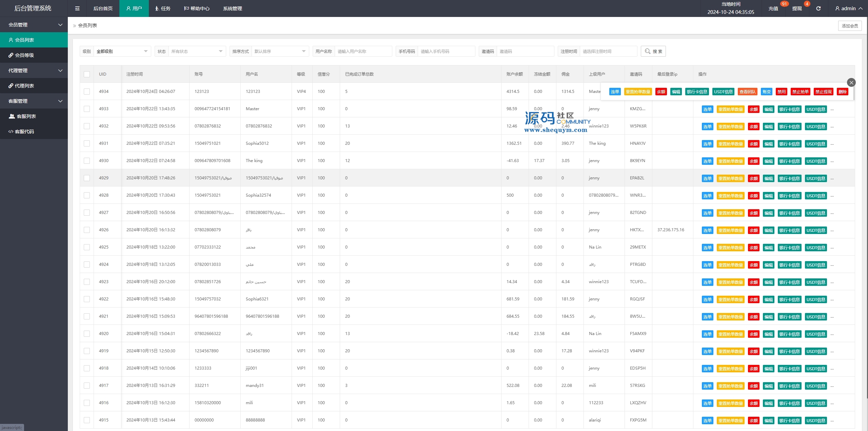Screen dimensions: 868x431
Task: Open 客服代码 sidebar item
Action: (24, 132)
